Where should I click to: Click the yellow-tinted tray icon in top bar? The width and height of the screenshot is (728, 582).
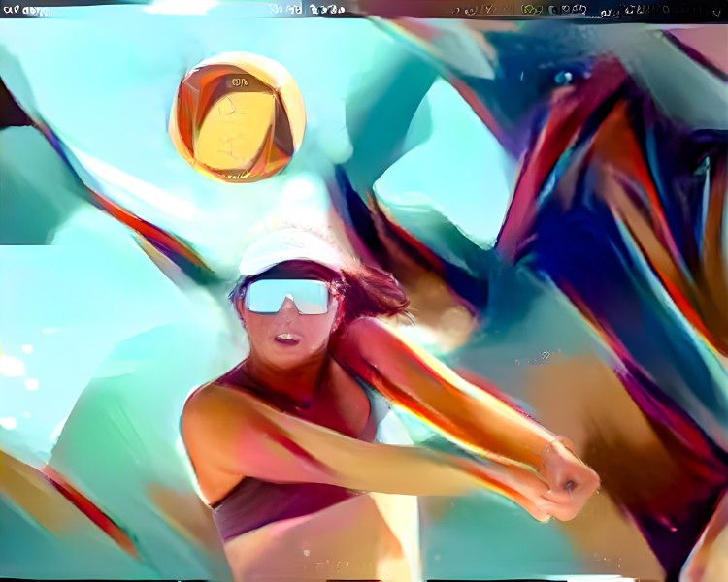[531, 10]
